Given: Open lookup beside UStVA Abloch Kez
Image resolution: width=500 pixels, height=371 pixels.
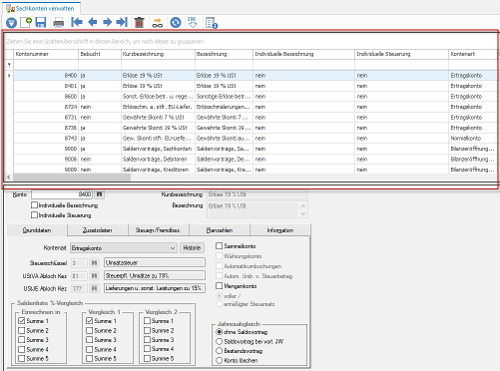Looking at the screenshot, I should click(94, 276).
